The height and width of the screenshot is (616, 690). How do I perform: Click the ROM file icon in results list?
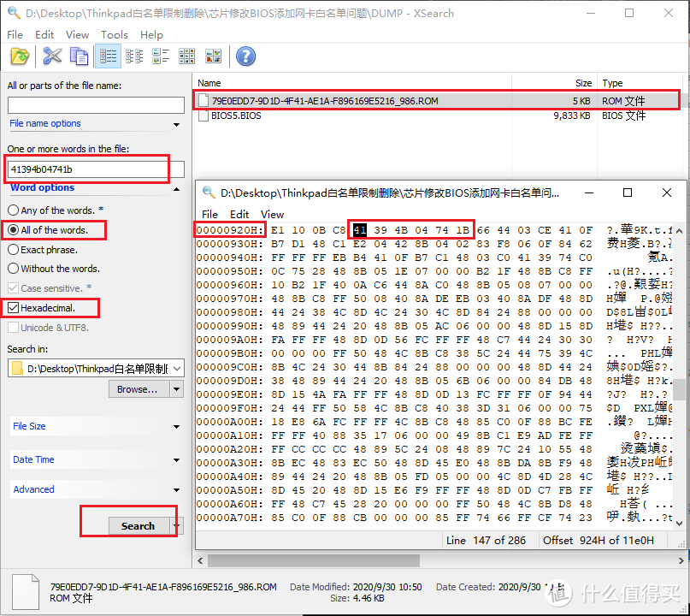tap(203, 101)
